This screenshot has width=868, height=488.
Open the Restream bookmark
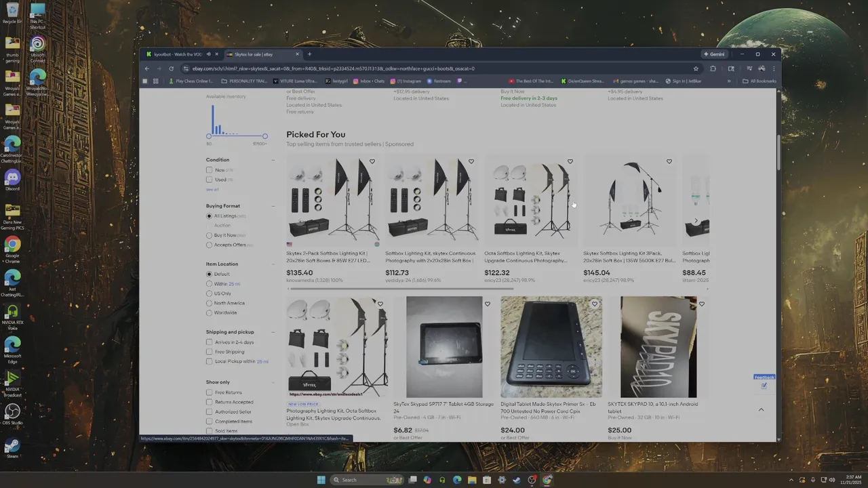[x=439, y=81]
